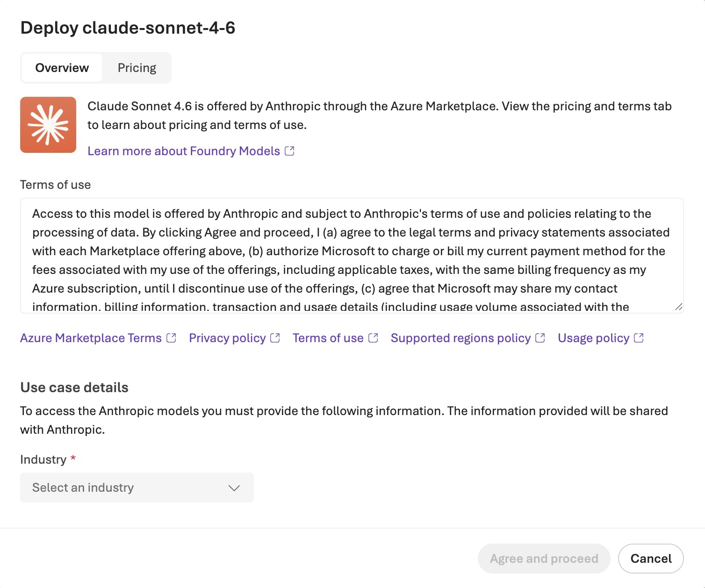Expand the Industry dropdown chevron arrow
The image size is (705, 588).
(x=234, y=488)
